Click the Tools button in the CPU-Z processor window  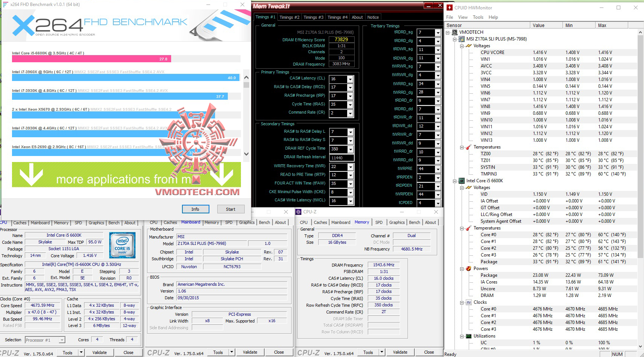(x=68, y=352)
